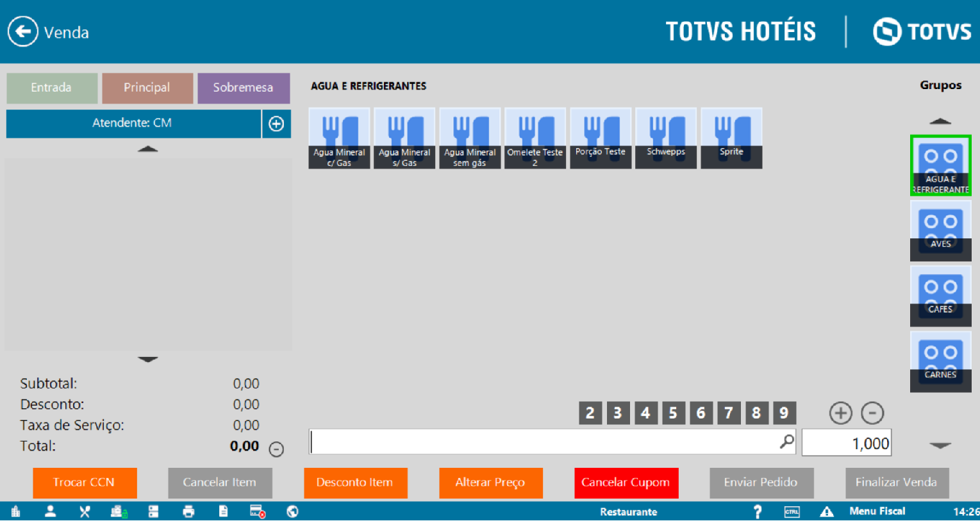Open help question mark icon
Viewport: 980px width, 521px height.
pos(758,511)
